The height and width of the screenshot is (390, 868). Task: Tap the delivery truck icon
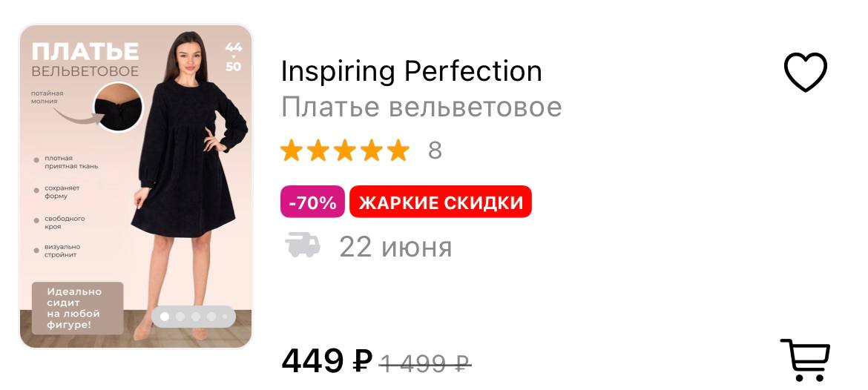pos(303,245)
